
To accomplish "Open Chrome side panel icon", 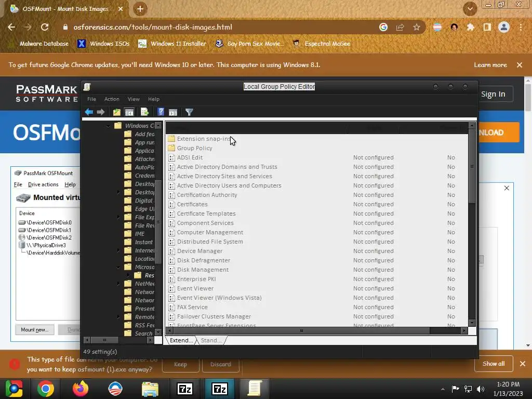I will pyautogui.click(x=487, y=27).
